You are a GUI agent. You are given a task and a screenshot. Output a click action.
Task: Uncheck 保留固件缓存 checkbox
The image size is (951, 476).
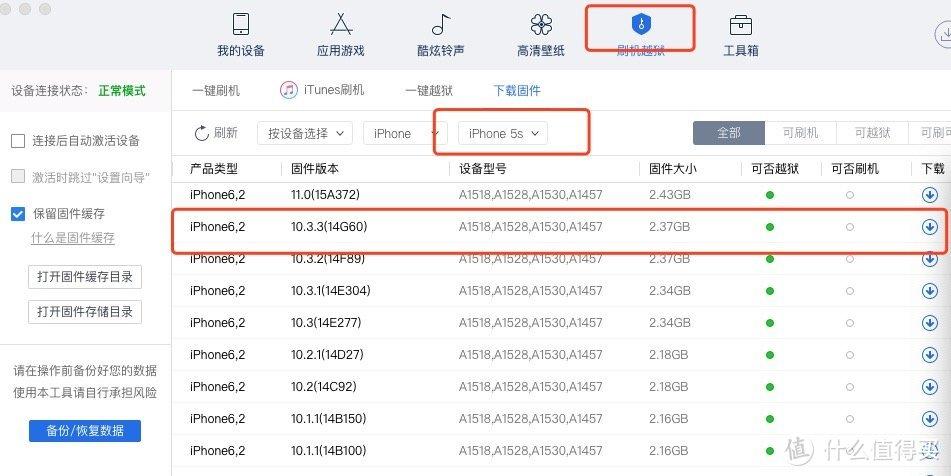[18, 213]
